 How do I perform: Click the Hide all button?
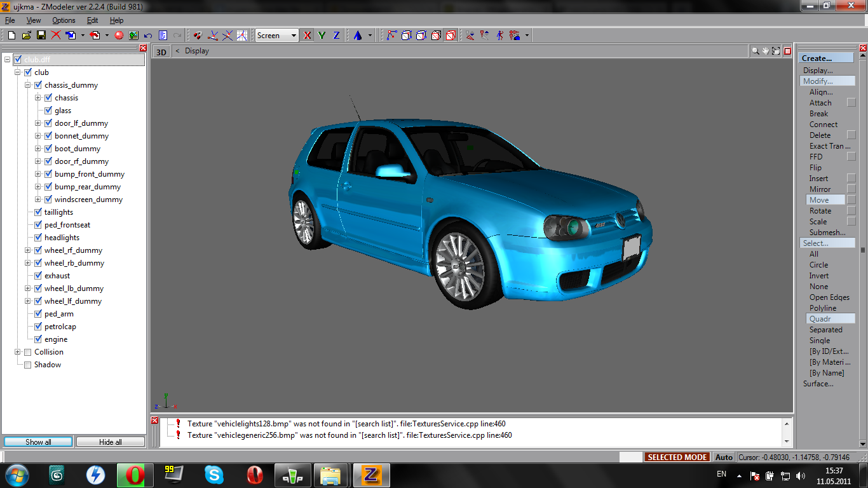111,442
